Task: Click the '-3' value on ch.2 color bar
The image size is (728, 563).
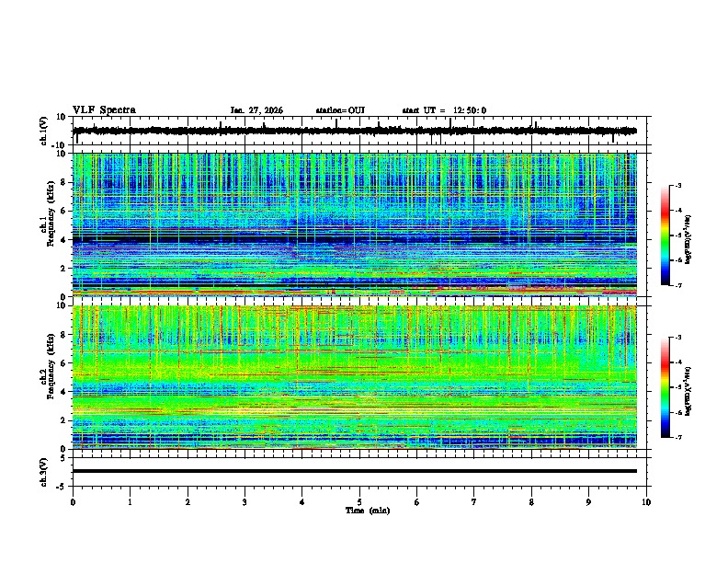Action: coord(678,338)
